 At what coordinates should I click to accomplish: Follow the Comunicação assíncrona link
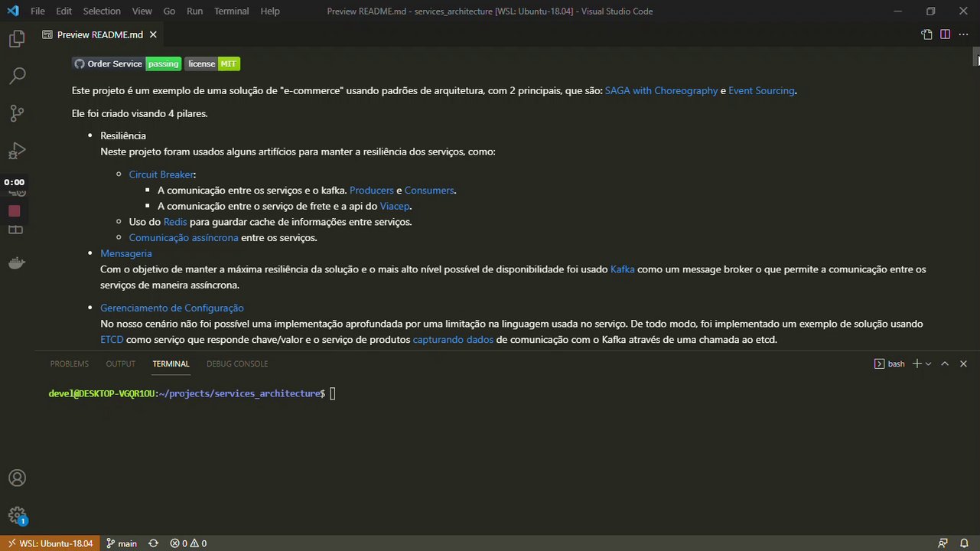(x=184, y=238)
